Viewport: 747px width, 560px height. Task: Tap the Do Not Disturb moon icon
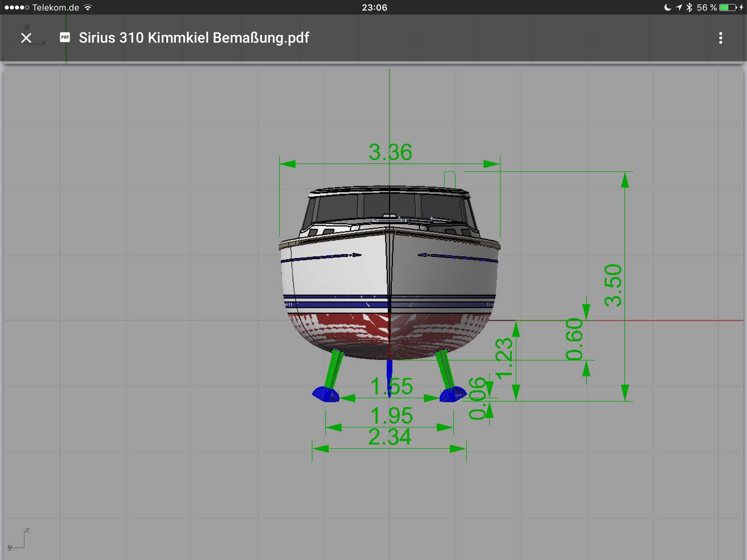pyautogui.click(x=667, y=7)
